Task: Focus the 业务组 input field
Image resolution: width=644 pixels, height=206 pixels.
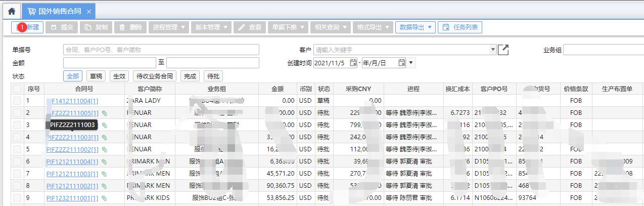Action: [x=604, y=50]
